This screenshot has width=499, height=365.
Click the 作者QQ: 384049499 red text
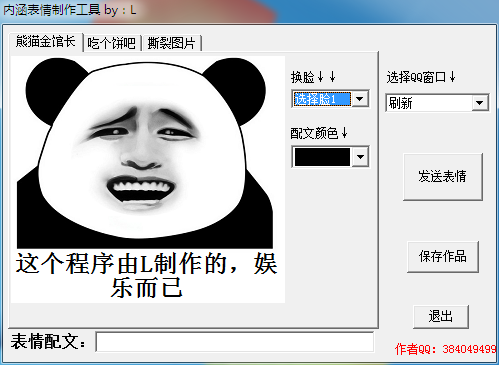(x=446, y=349)
